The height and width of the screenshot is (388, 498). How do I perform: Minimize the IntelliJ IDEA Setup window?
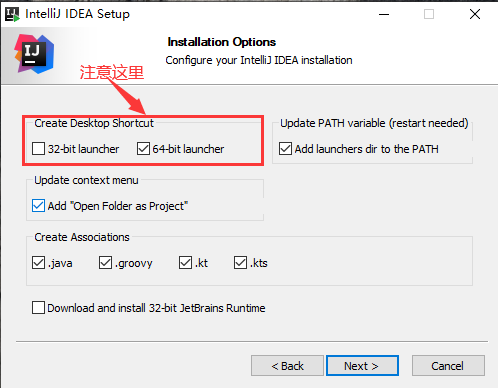(384, 14)
